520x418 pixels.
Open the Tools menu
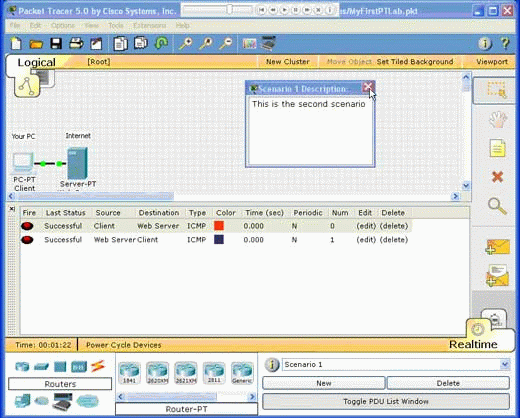116,25
